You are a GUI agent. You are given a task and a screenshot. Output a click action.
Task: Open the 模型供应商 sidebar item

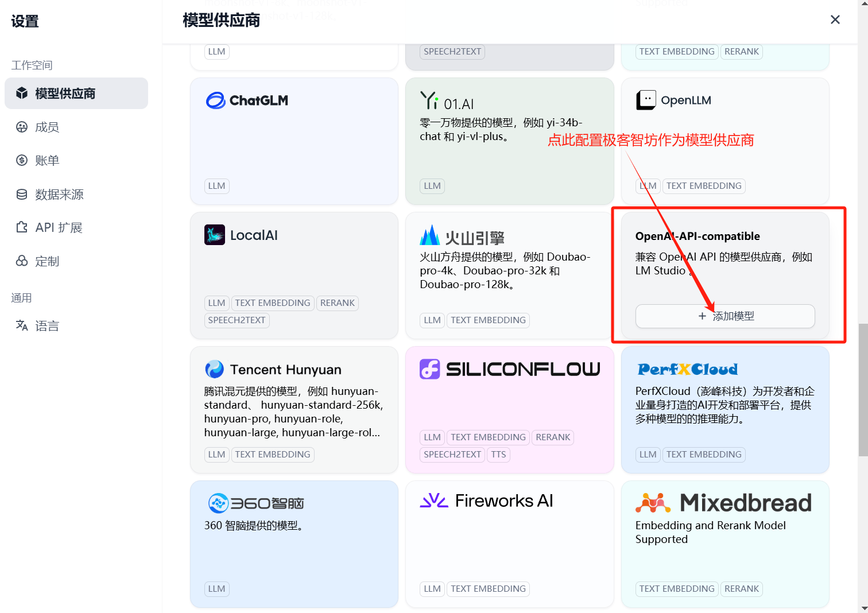coord(76,94)
